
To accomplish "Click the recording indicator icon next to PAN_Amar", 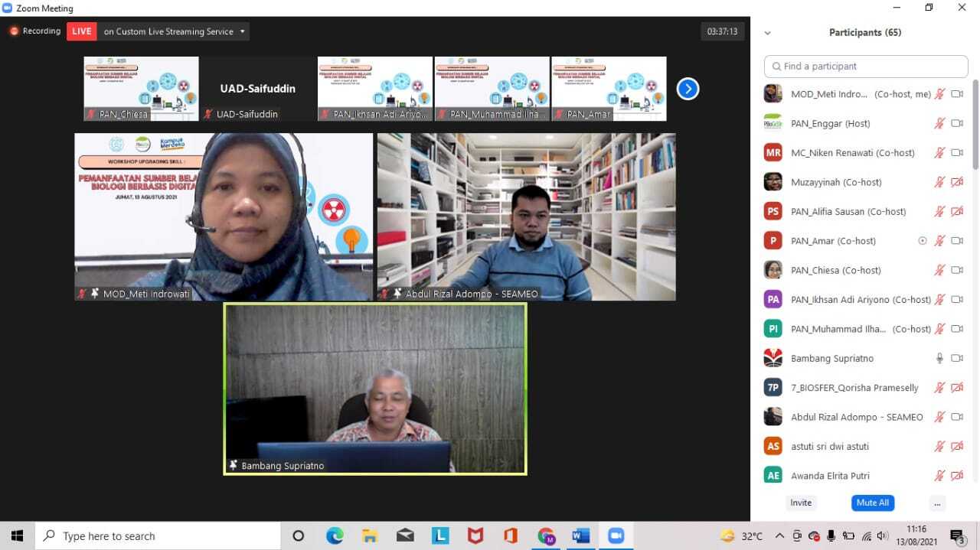I will tap(923, 241).
